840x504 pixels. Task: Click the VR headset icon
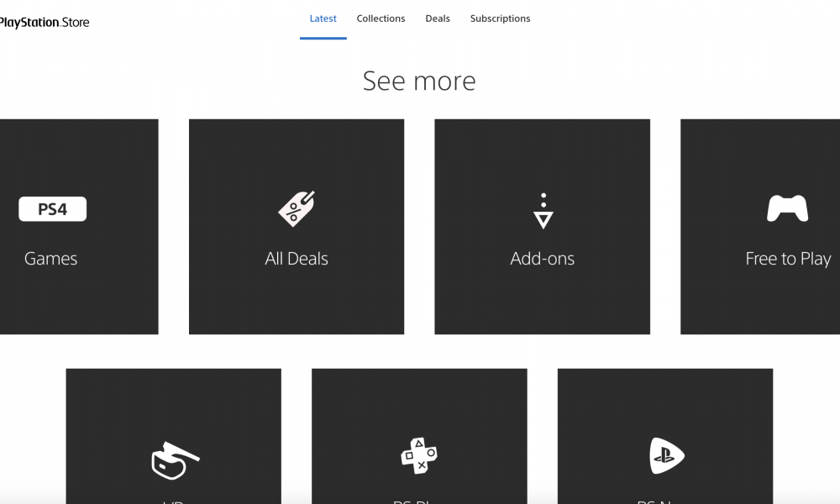coord(175,460)
